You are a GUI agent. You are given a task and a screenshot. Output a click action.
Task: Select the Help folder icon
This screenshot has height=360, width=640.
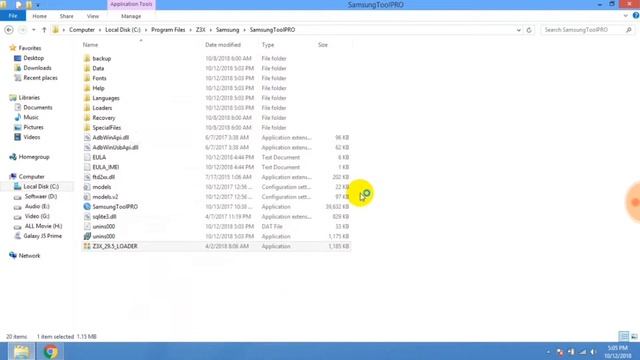pyautogui.click(x=87, y=88)
